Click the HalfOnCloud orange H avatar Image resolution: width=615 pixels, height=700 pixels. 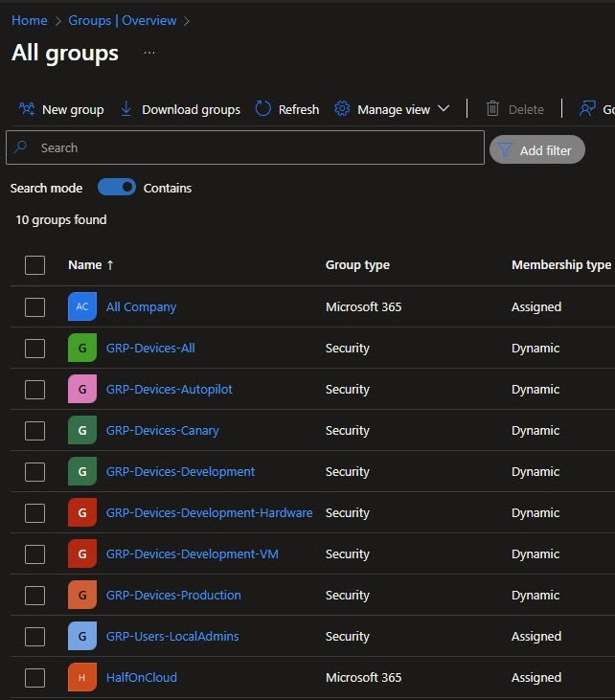click(x=82, y=677)
